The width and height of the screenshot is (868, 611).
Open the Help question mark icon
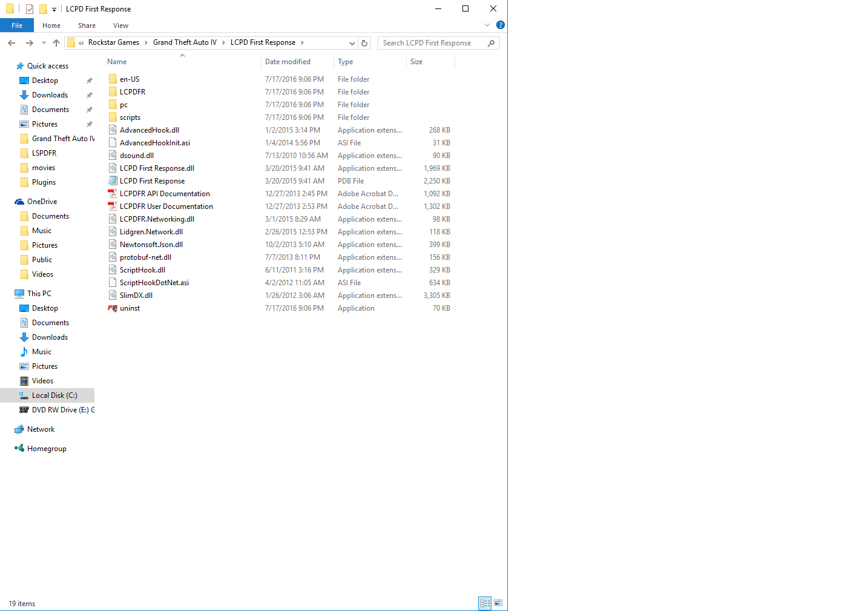pyautogui.click(x=501, y=25)
